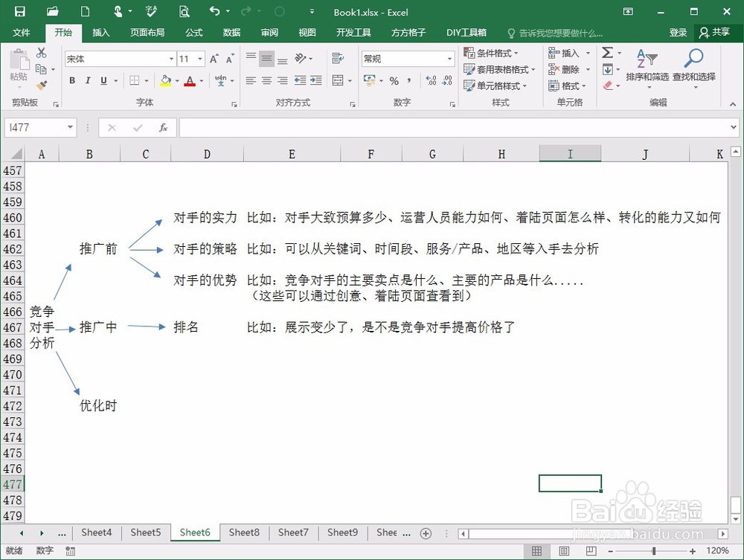Click the Merge and Center icon

pyautogui.click(x=338, y=80)
